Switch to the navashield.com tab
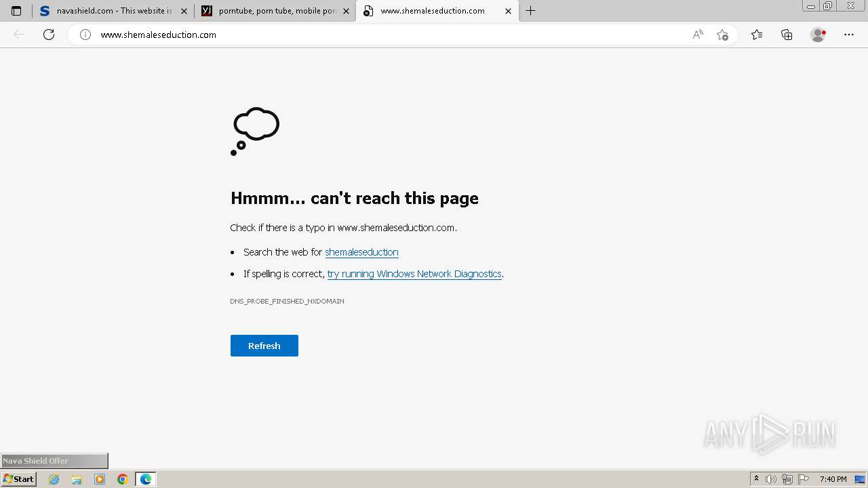 click(x=113, y=11)
